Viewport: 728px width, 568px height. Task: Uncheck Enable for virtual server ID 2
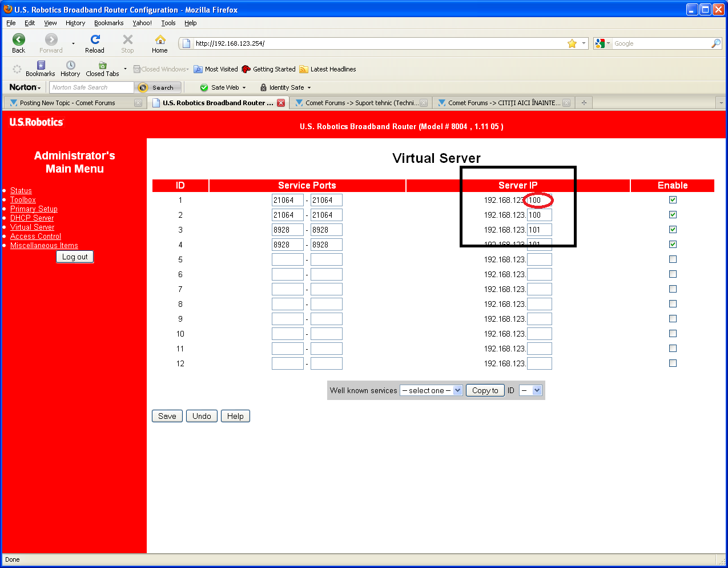[x=673, y=215]
